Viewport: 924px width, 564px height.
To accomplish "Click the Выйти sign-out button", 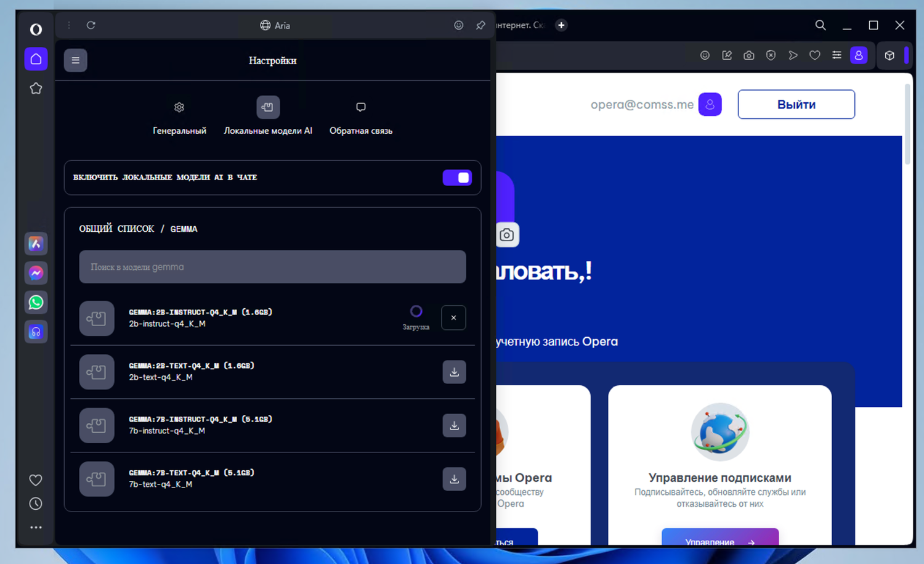I will coord(796,104).
